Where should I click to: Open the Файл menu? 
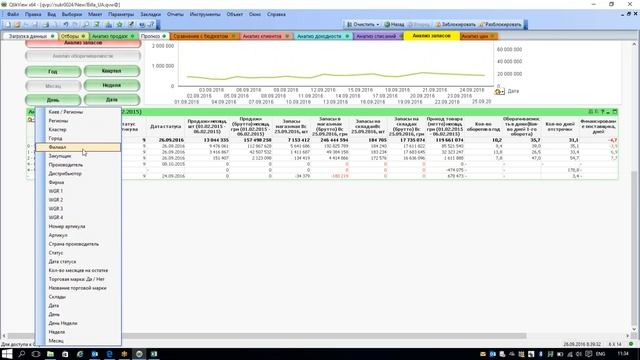coord(13,14)
